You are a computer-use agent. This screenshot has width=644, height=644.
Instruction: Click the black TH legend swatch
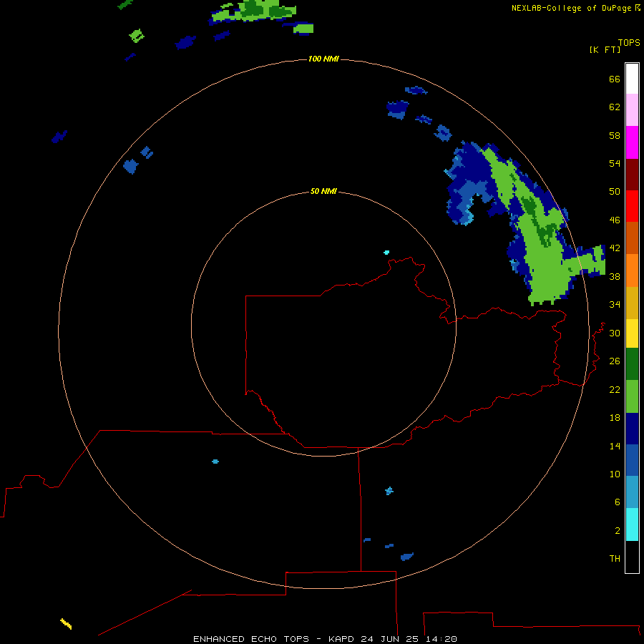632,557
